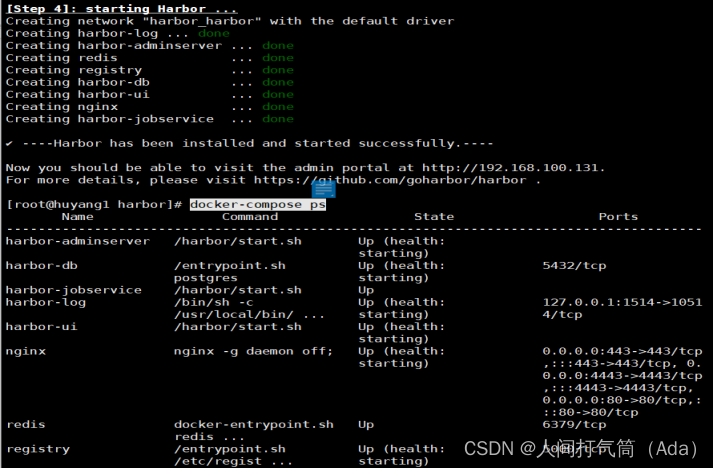Click the Name column header

78,217
